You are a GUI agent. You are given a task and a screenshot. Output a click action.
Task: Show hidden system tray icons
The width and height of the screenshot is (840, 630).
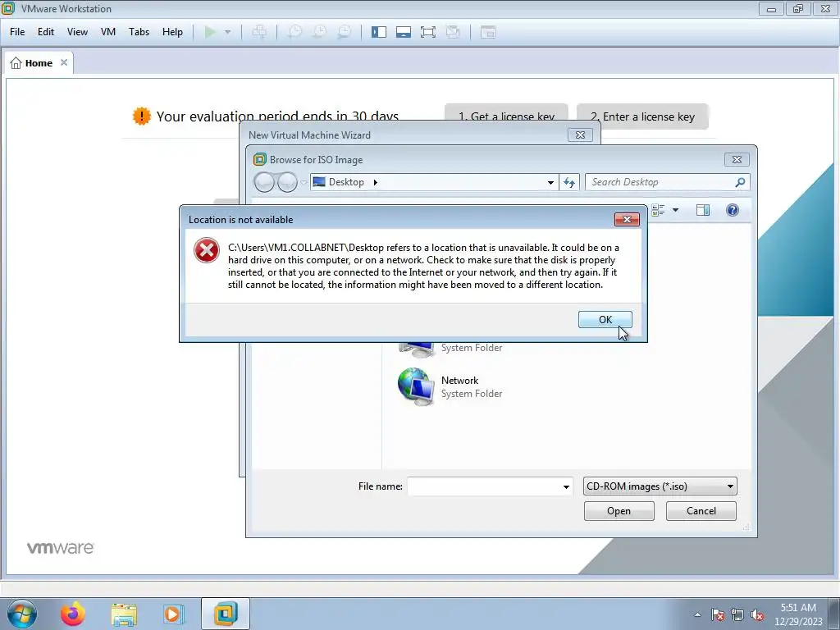coord(697,614)
